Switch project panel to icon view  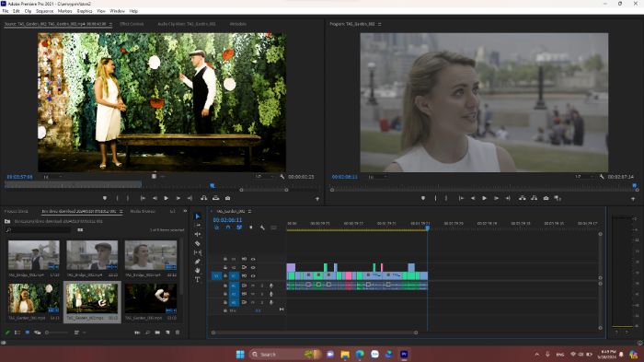[27, 333]
